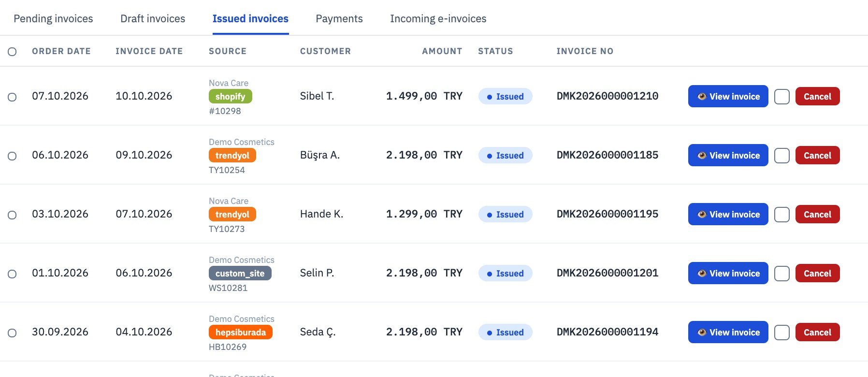Select the Issued invoices tab

coord(250,18)
